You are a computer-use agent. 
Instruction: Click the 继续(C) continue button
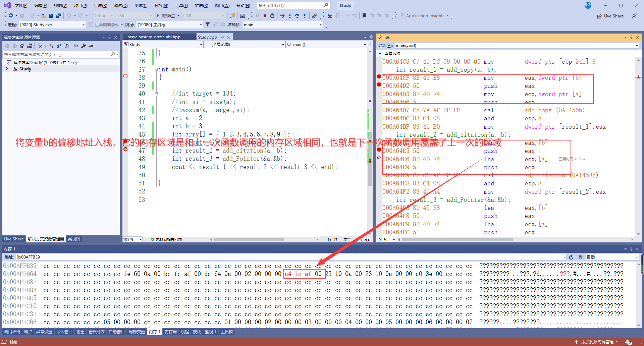[166, 16]
